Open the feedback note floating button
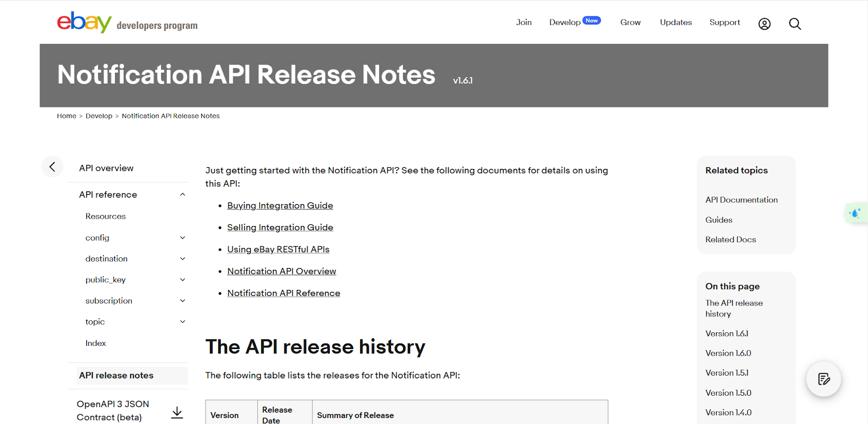 pyautogui.click(x=824, y=379)
